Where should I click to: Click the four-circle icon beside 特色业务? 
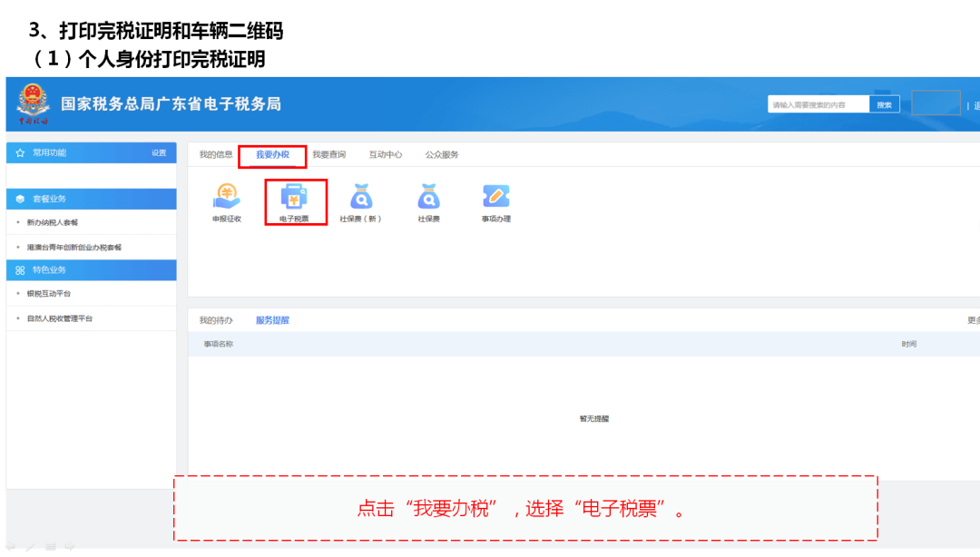(x=20, y=270)
